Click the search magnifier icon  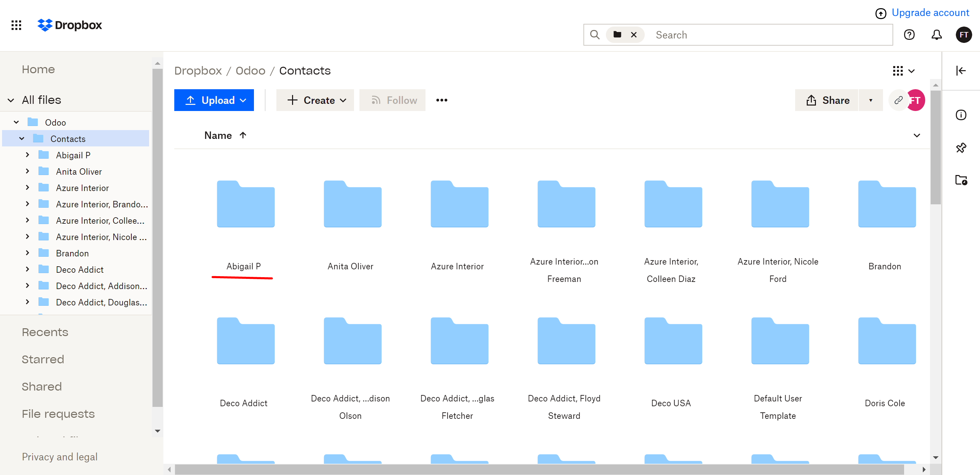595,35
